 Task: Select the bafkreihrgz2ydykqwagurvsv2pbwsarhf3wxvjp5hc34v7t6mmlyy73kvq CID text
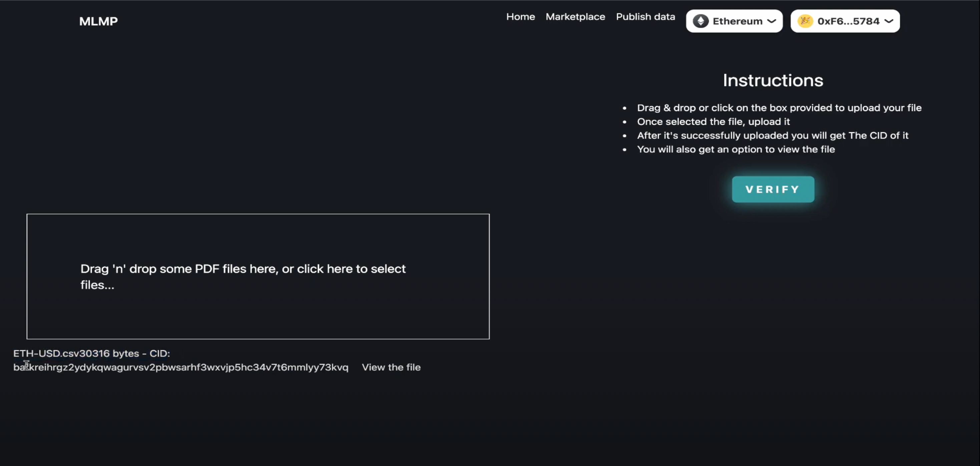click(181, 367)
